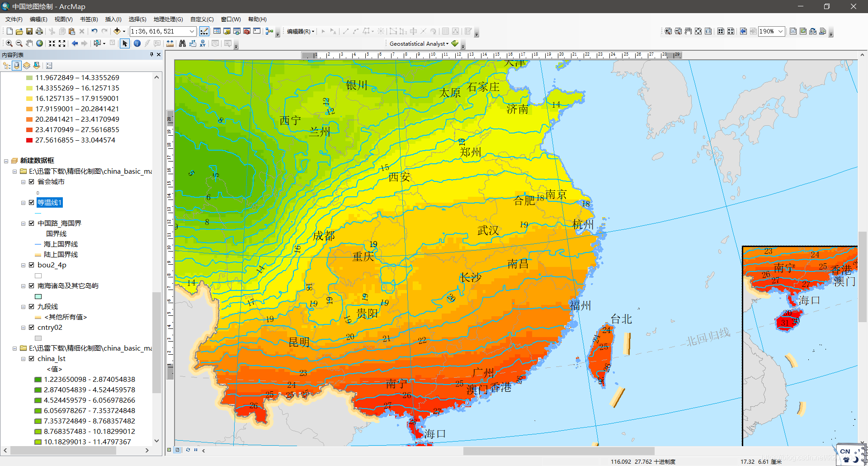Choose the Select Features tool
868x466 pixels.
click(98, 43)
